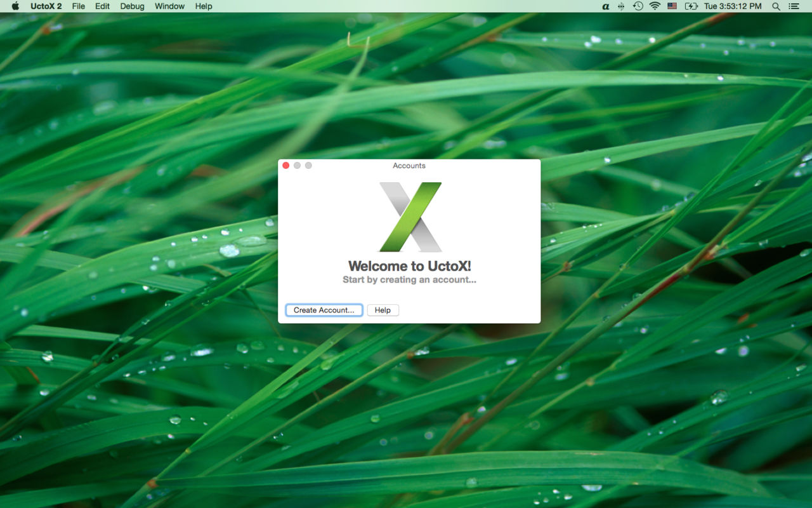The image size is (812, 508).
Task: Open the Debug menu
Action: 132,6
